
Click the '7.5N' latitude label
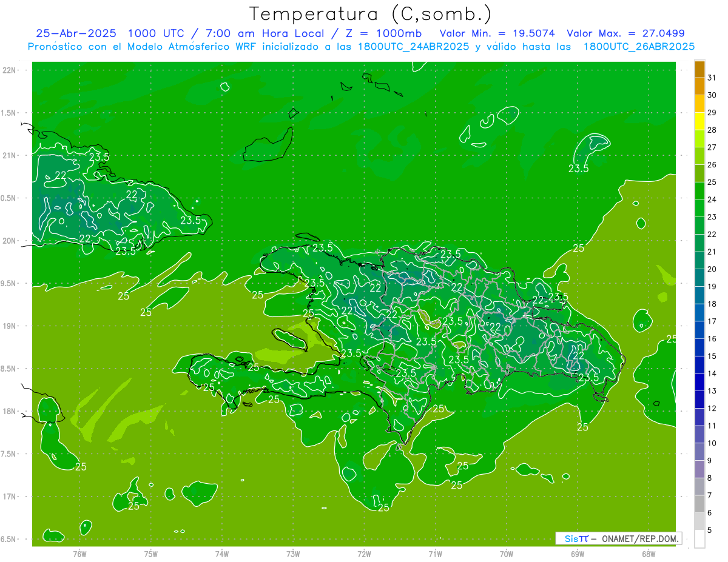10,454
